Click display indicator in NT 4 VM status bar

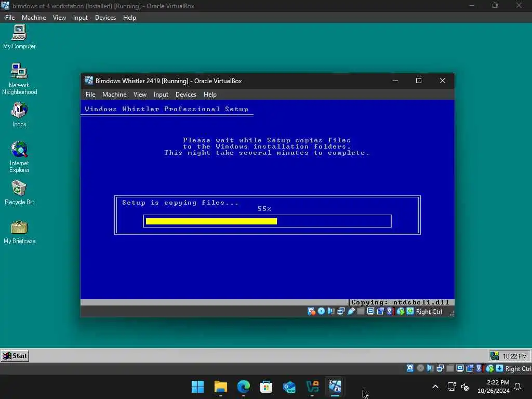pyautogui.click(x=460, y=368)
